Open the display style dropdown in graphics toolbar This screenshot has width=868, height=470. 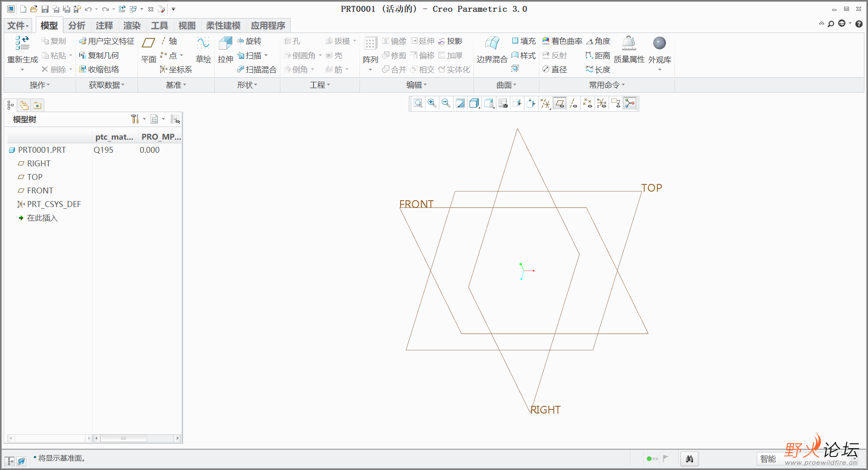tap(474, 103)
